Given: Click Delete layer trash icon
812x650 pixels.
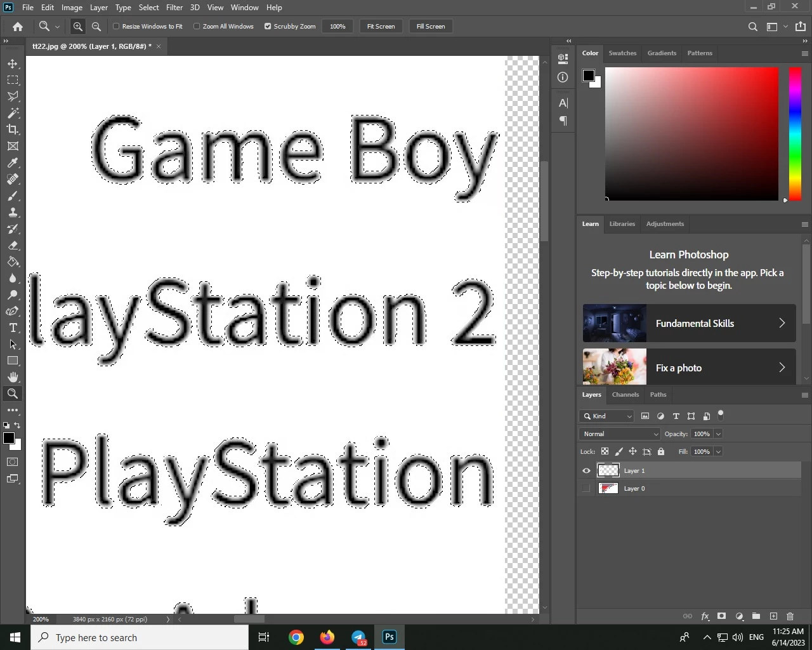Looking at the screenshot, I should click(x=790, y=616).
